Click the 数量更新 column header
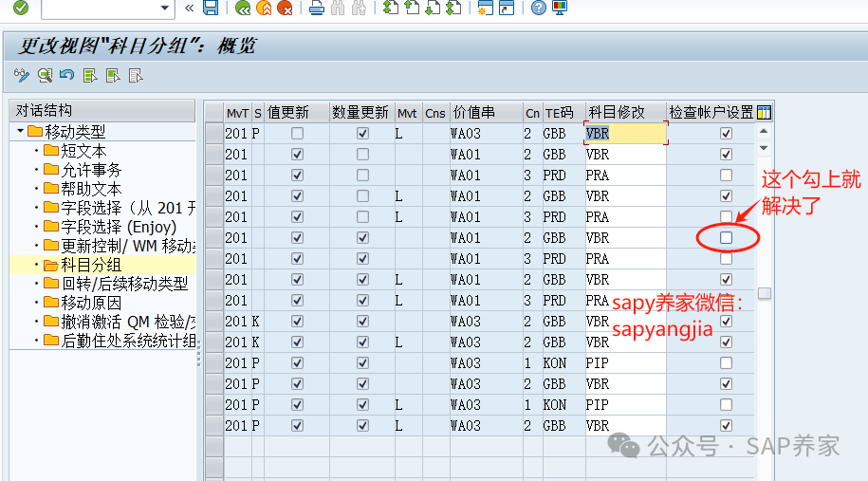Viewport: 868px width, 481px height. click(360, 112)
